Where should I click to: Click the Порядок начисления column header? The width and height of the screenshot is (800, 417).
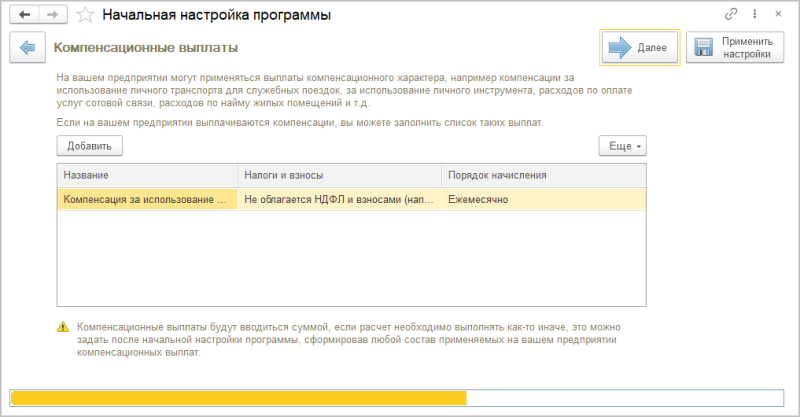point(543,176)
